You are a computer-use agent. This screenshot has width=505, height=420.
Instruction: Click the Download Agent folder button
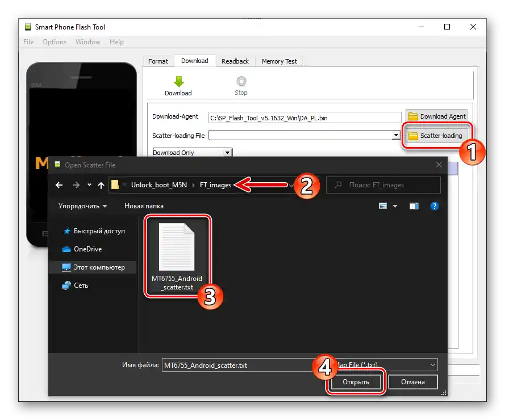click(x=436, y=116)
